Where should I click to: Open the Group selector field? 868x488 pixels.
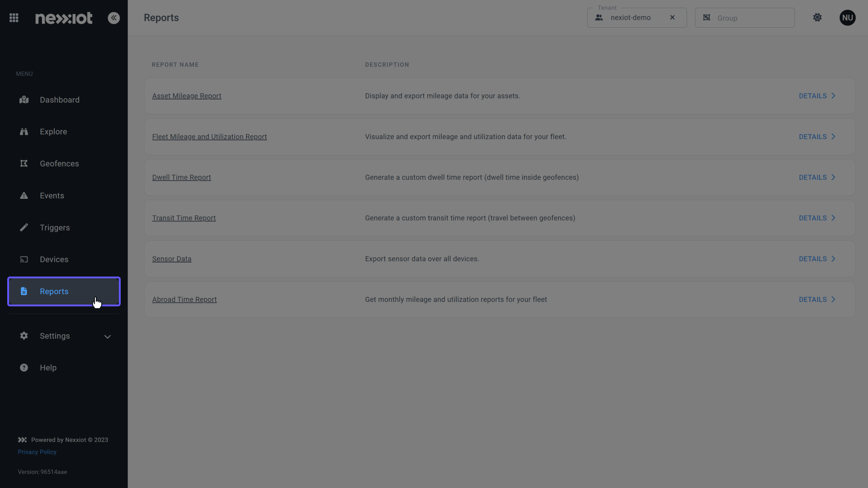click(x=745, y=18)
